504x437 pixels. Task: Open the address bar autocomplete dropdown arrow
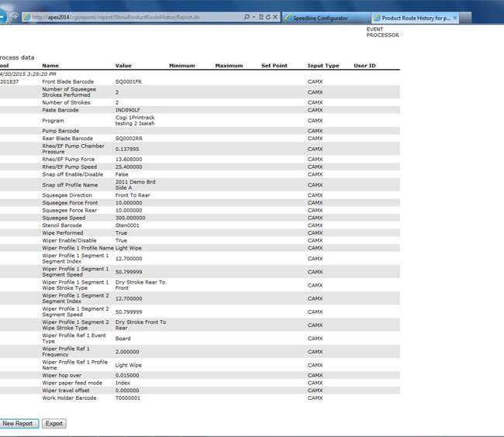click(254, 17)
